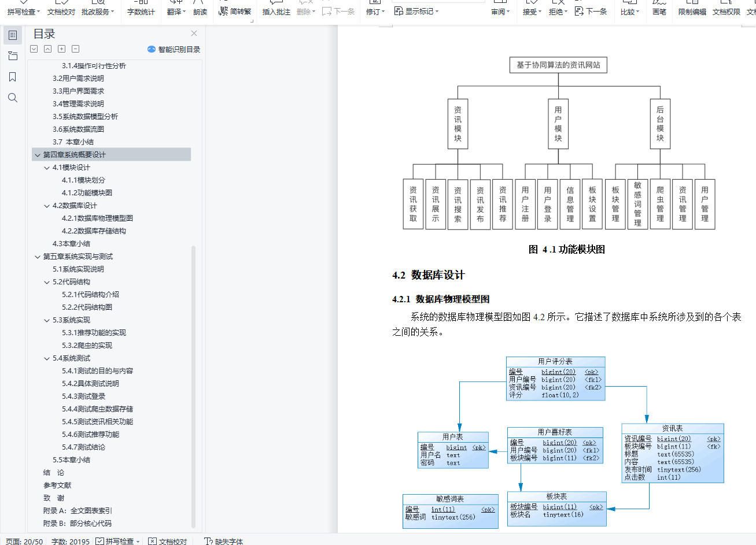Open 字数统计 word count tool
Screen dimensions: 756x545
(141, 12)
